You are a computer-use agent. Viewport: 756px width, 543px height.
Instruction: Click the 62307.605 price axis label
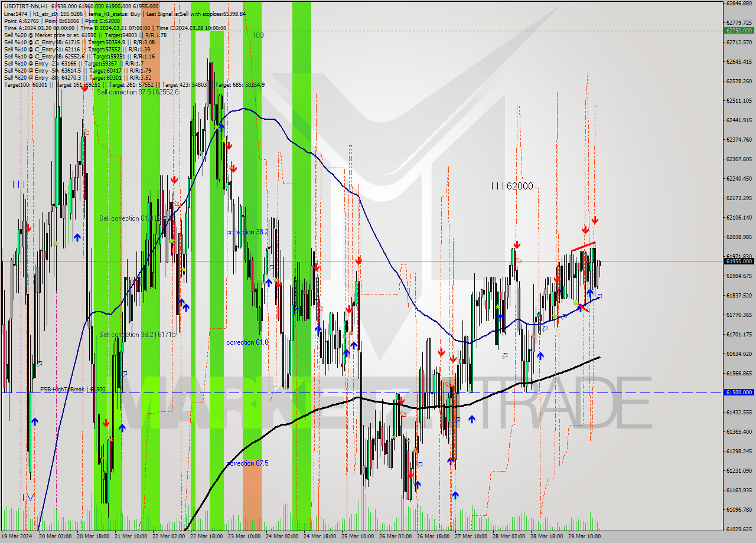739,159
